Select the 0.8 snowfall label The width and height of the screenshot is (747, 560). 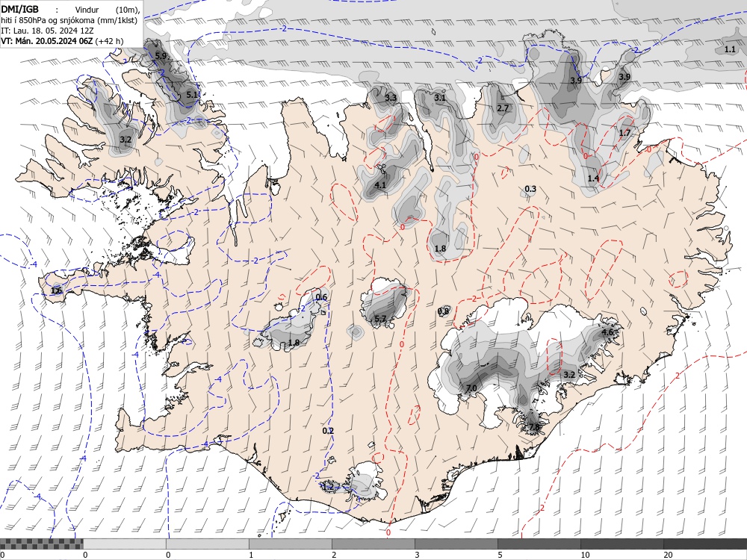click(x=443, y=311)
